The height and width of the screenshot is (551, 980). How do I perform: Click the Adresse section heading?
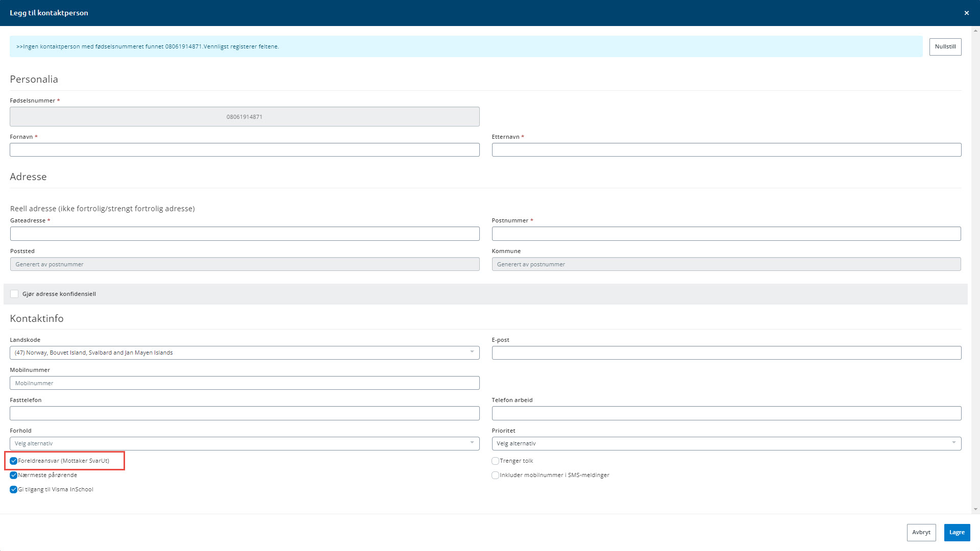tap(28, 177)
